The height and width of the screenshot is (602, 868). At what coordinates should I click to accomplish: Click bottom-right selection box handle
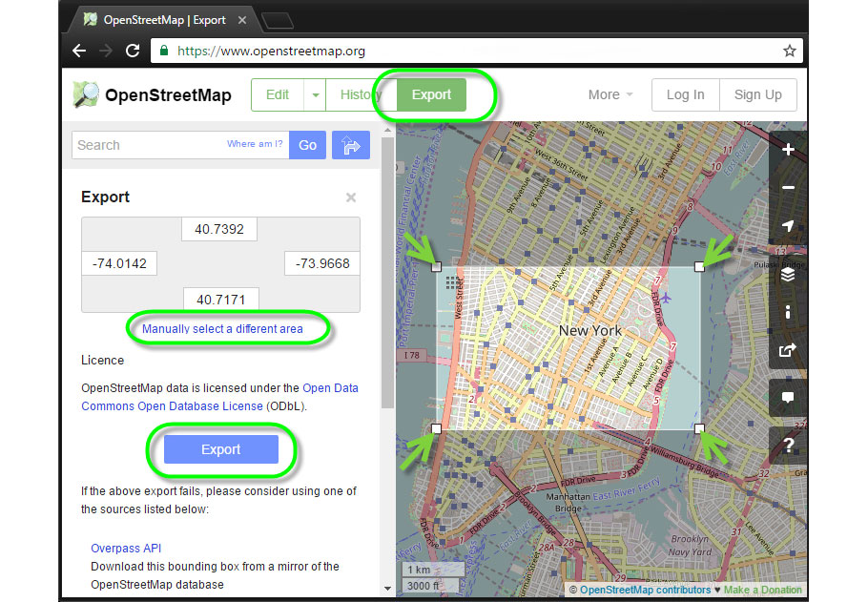[x=699, y=428]
